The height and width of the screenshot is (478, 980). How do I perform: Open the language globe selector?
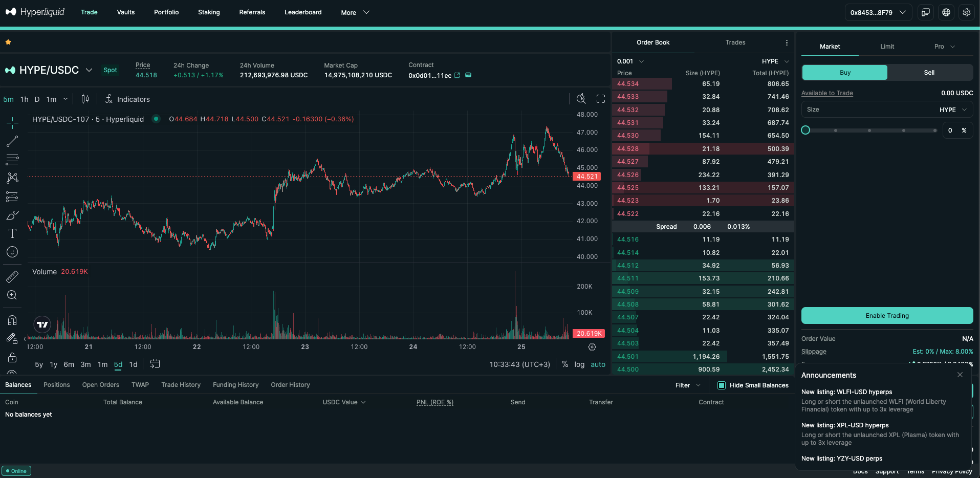coord(946,12)
